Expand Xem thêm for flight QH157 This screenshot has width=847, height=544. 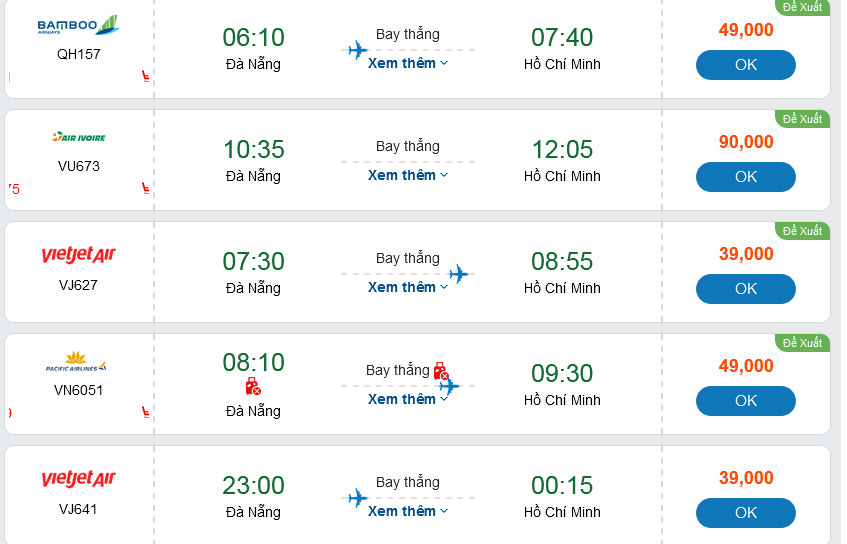click(x=408, y=63)
